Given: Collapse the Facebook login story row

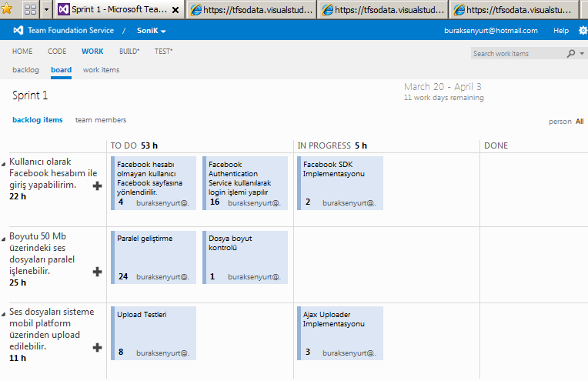Looking at the screenshot, I should point(4,163).
